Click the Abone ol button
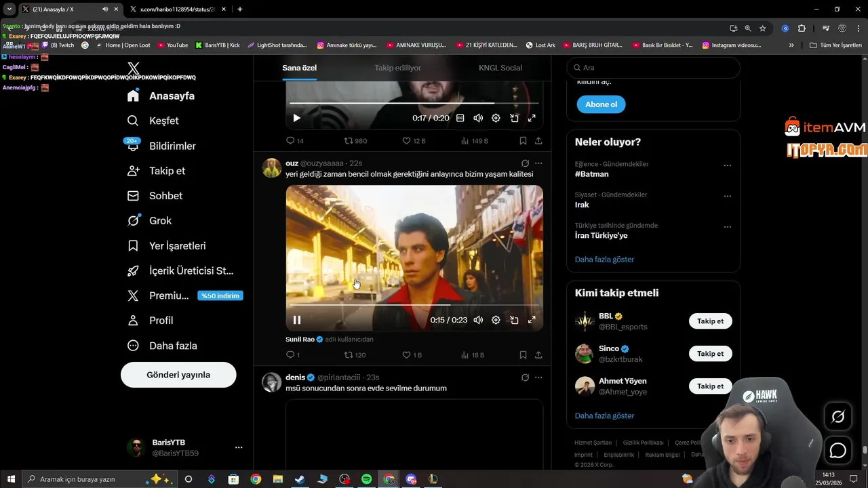868x488 pixels. point(601,104)
